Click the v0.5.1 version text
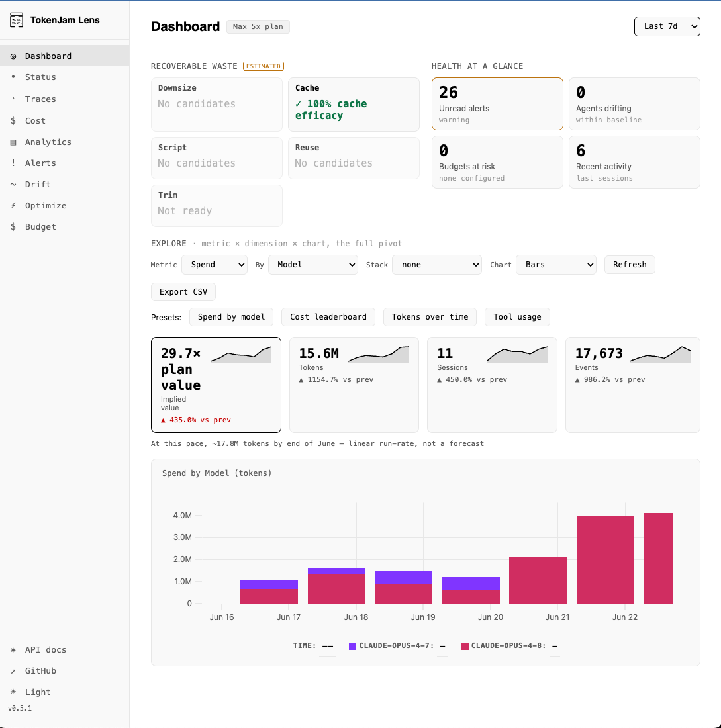 20,709
